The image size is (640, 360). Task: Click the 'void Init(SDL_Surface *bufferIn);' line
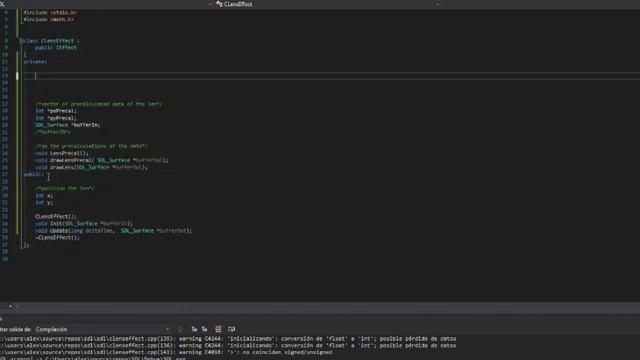coord(84,224)
